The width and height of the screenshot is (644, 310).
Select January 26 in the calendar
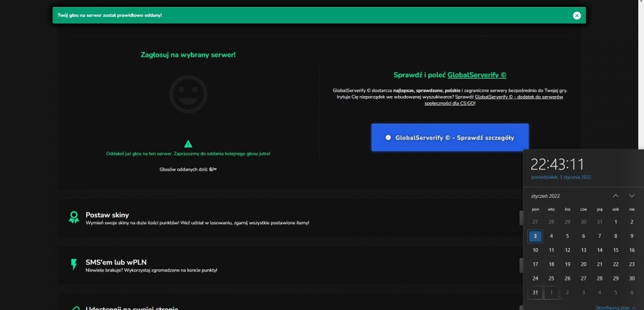[567, 278]
